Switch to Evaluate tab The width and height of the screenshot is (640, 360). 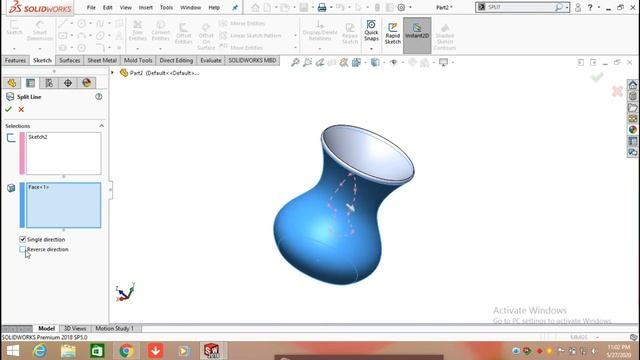(211, 60)
